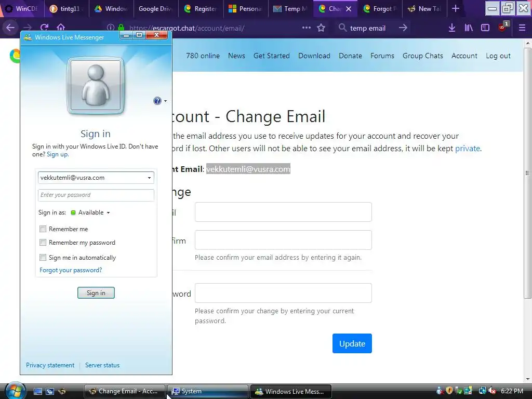Switch to the WinCDEmu browser tab
This screenshot has height=399, width=532.
pos(22,8)
